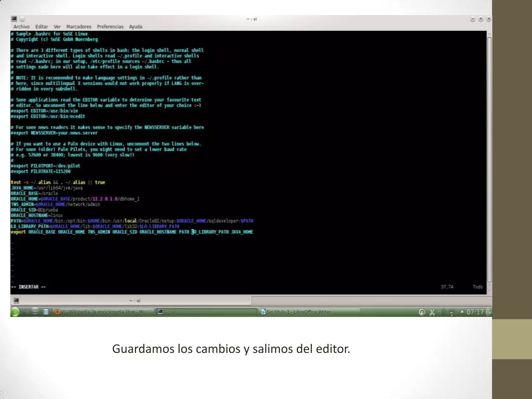
Task: Click the terminal icon in the title bar
Action: click(14, 19)
